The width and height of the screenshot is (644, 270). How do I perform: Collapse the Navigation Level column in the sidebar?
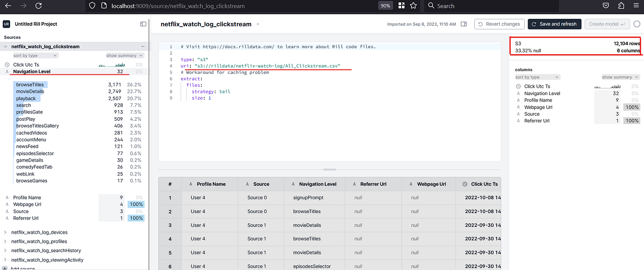[x=32, y=72]
